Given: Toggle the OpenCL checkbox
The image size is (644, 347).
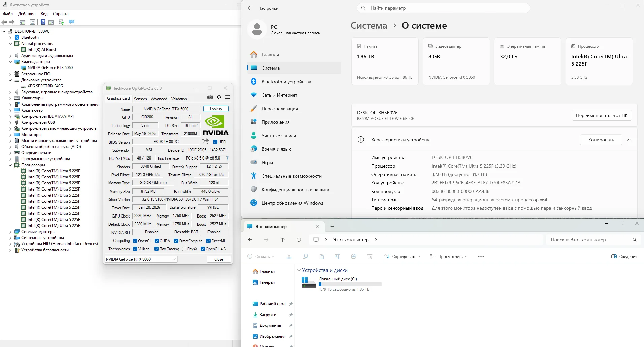Looking at the screenshot, I should [x=135, y=241].
